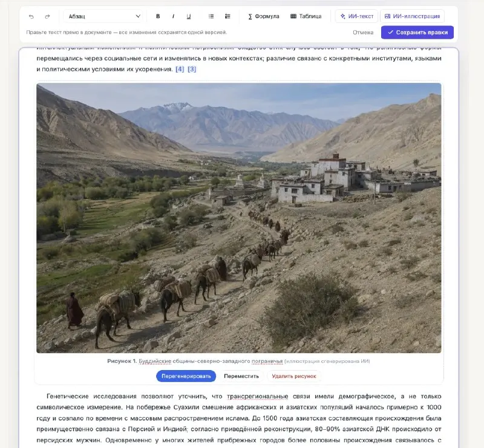Redo the last edit
Screen dimensions: 484x448
47,16
